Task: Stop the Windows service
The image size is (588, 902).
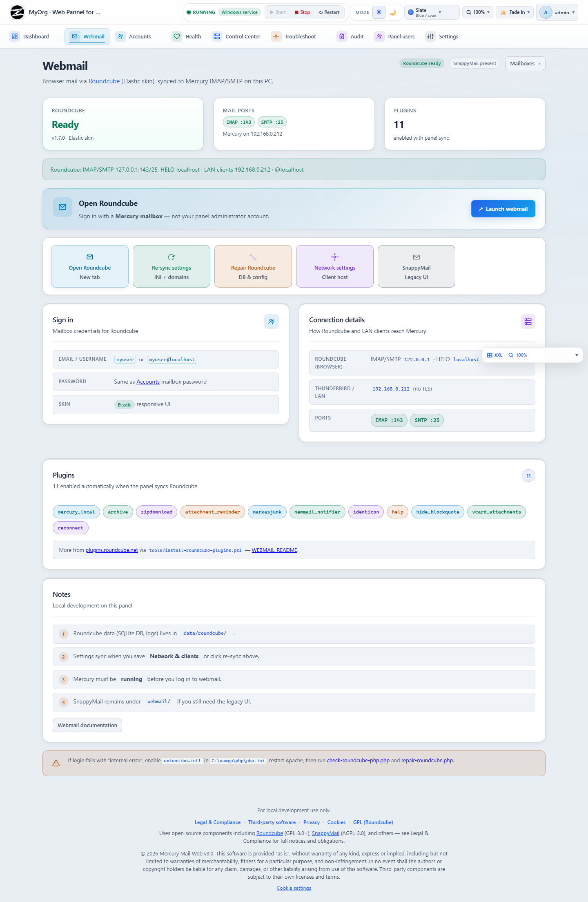Action: point(303,12)
